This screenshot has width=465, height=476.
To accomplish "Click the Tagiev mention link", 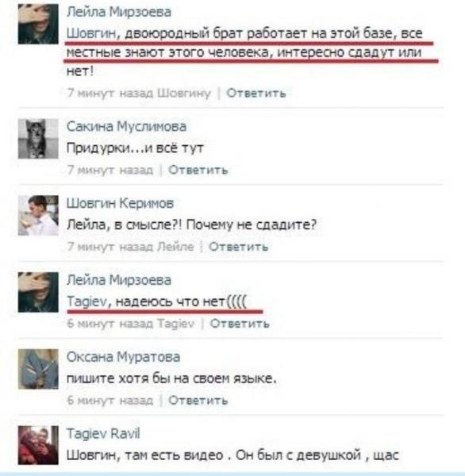I will (86, 301).
